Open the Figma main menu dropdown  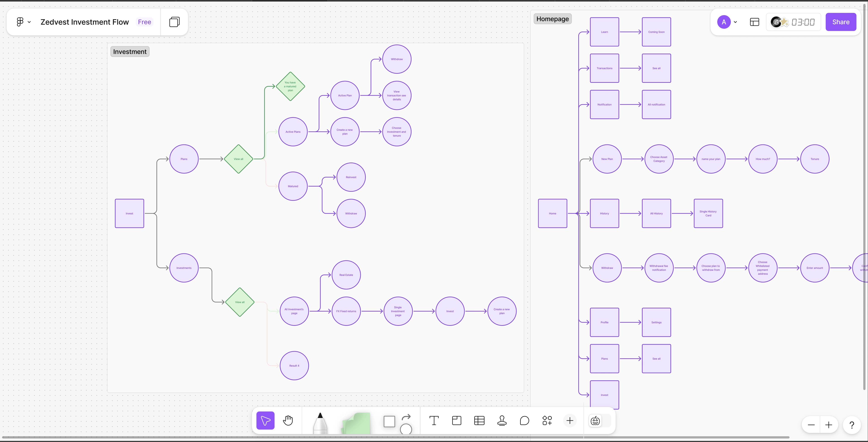click(x=23, y=22)
